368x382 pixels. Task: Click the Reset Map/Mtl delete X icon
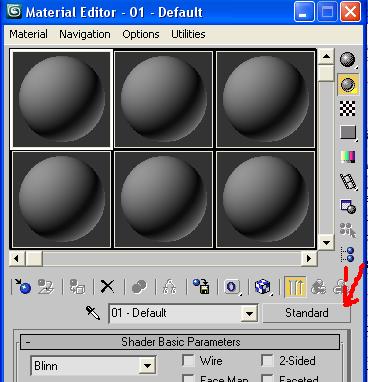pos(107,286)
